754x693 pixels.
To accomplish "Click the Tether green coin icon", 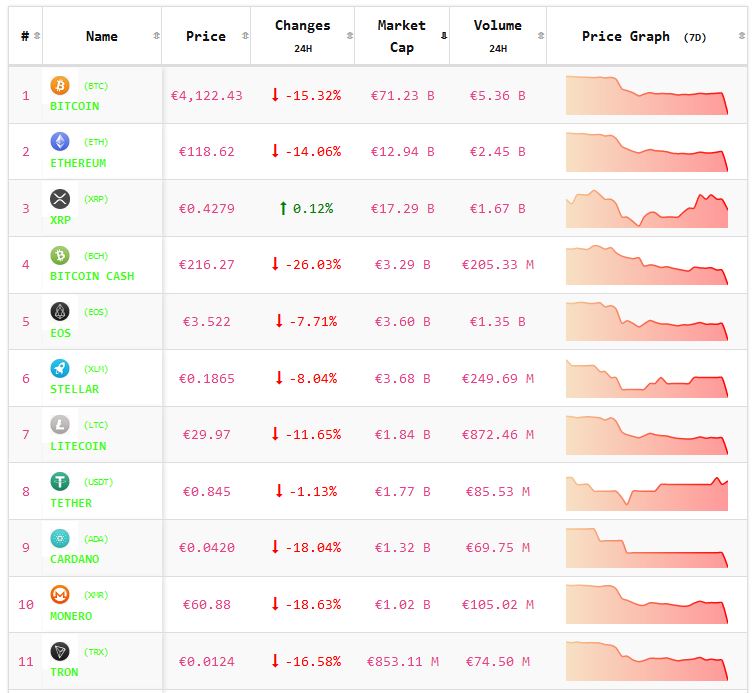I will coord(60,482).
